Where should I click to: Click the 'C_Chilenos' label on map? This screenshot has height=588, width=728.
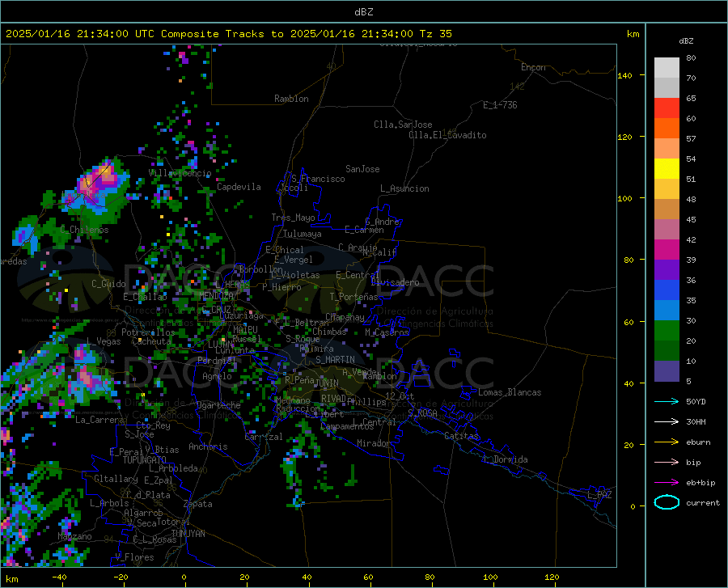[x=84, y=230]
